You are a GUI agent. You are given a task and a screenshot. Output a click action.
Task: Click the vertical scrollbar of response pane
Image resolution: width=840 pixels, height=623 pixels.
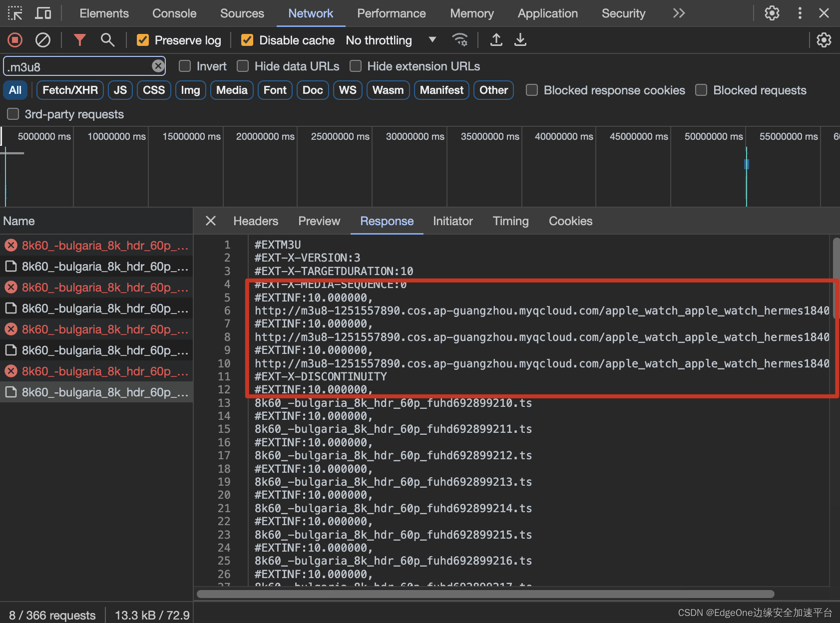[x=837, y=278]
